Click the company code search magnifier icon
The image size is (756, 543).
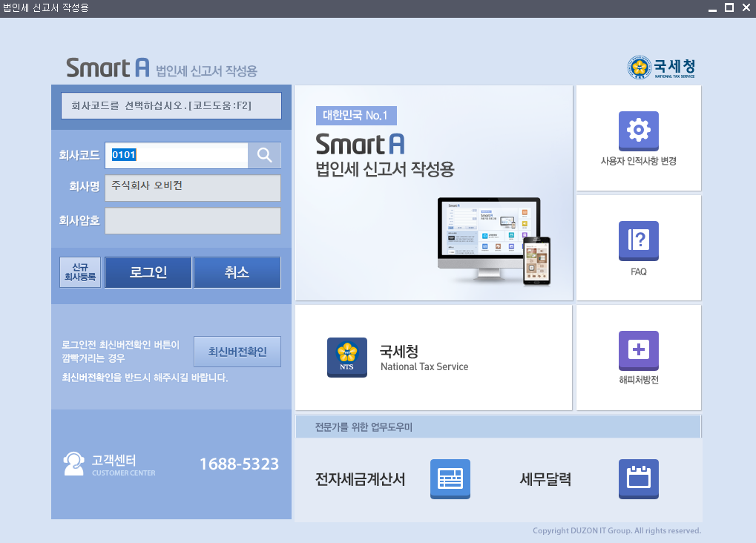point(264,155)
